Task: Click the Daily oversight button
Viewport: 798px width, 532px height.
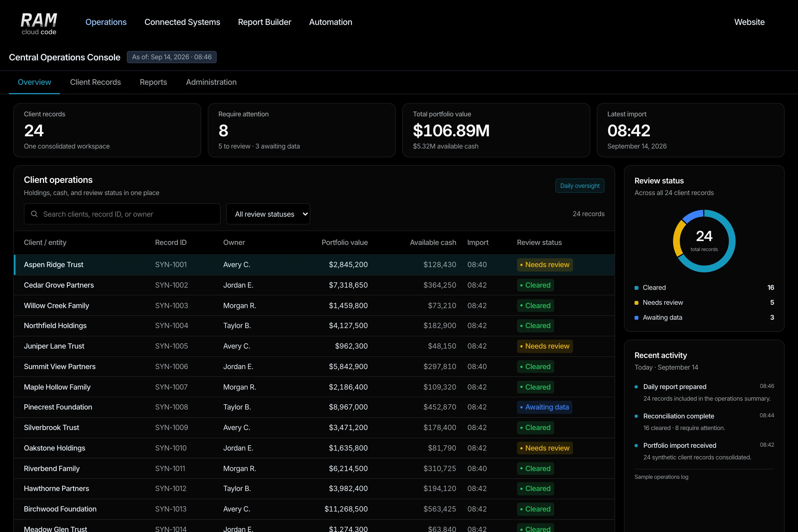Action: click(579, 186)
